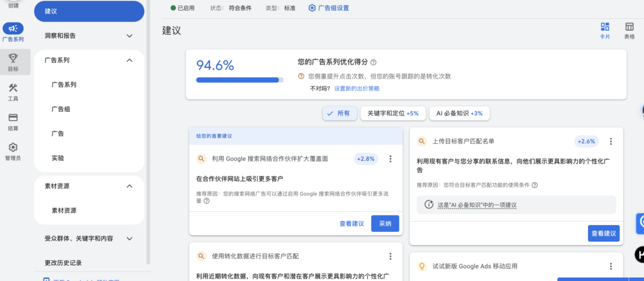644x281 pixels.
Task: Open the 工具 wrench icon
Action: 13,87
